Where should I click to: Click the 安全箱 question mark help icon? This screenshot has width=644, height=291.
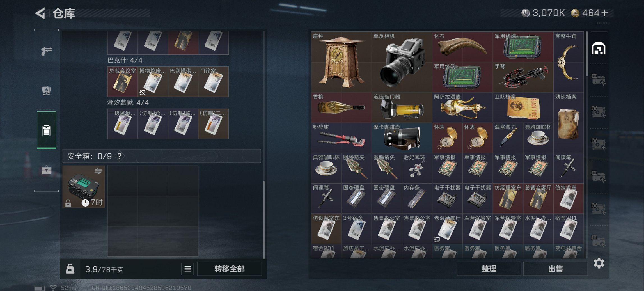[x=119, y=156]
